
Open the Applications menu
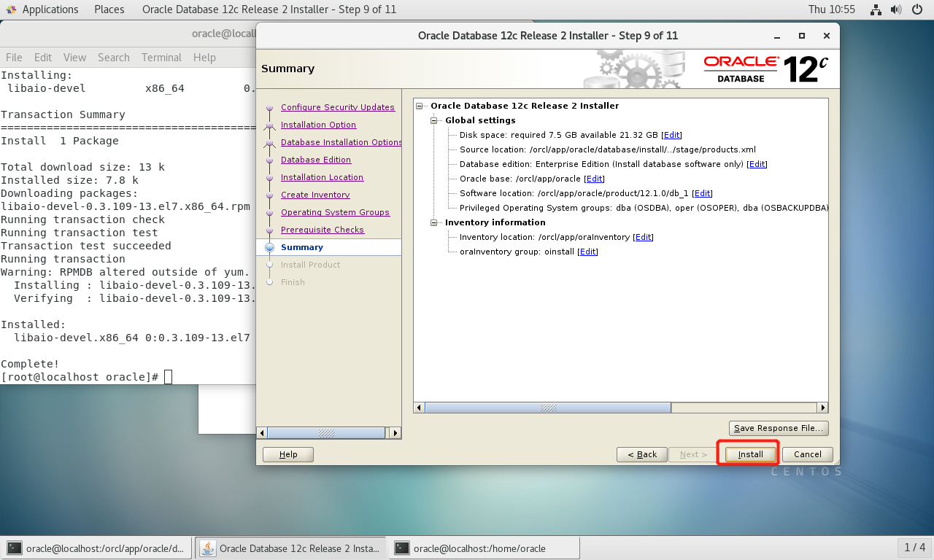(x=50, y=9)
